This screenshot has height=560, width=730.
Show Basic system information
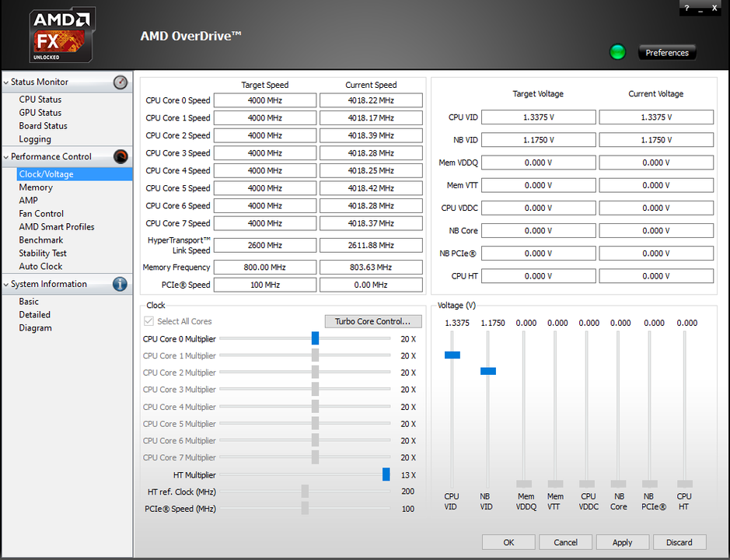click(29, 302)
